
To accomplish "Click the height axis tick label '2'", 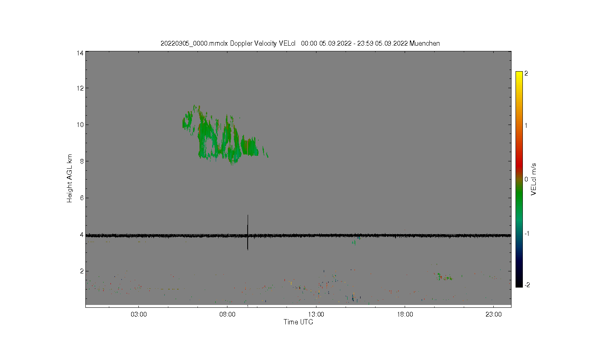I will (82, 271).
